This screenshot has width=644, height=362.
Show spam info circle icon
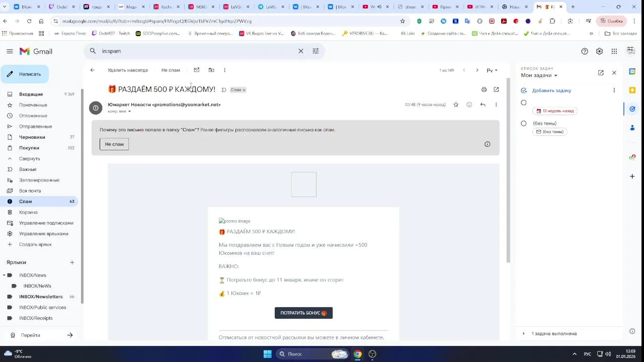tap(487, 144)
